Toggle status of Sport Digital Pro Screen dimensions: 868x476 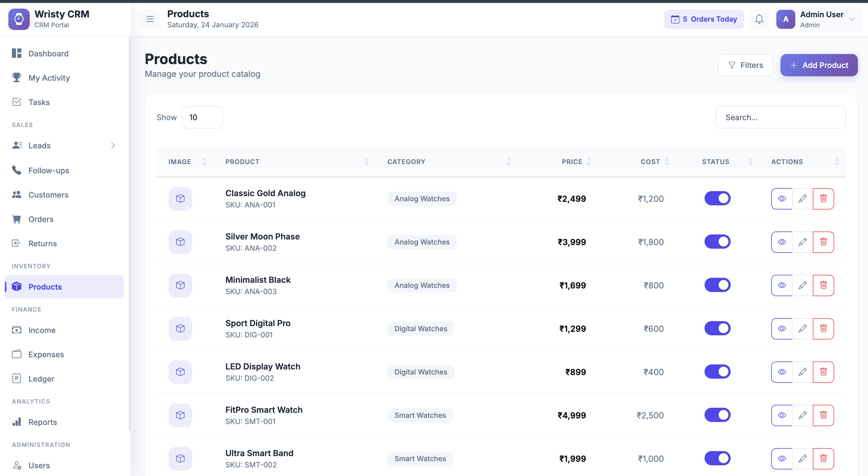717,328
